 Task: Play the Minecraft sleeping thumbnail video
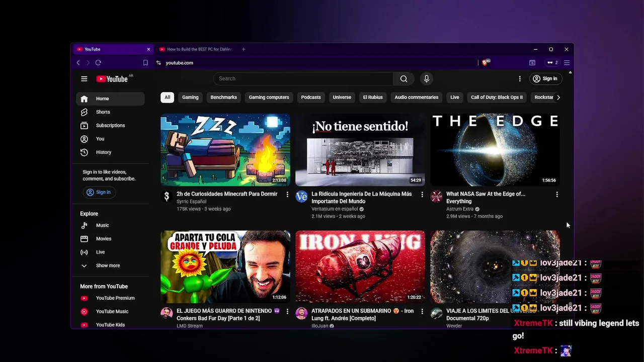225,150
